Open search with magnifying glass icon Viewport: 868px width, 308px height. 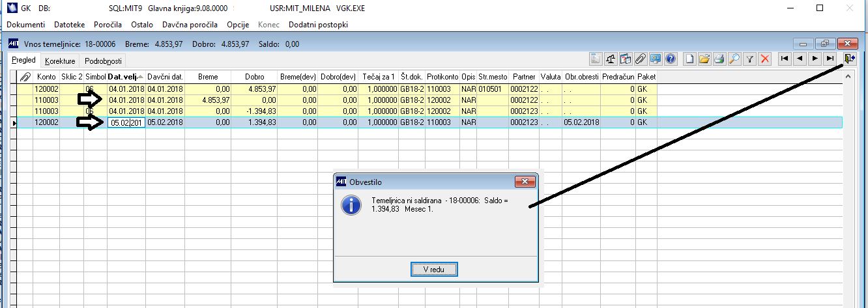734,59
